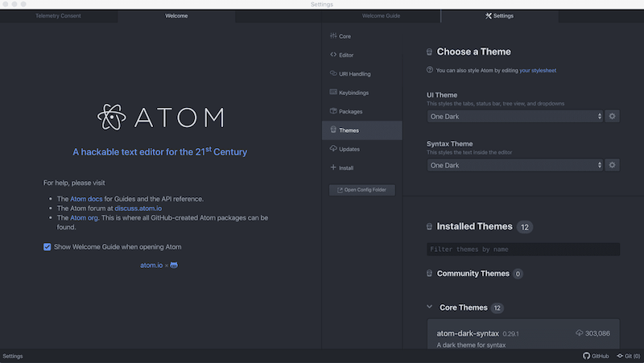
Task: Open the UI Theme dropdown
Action: (x=514, y=116)
